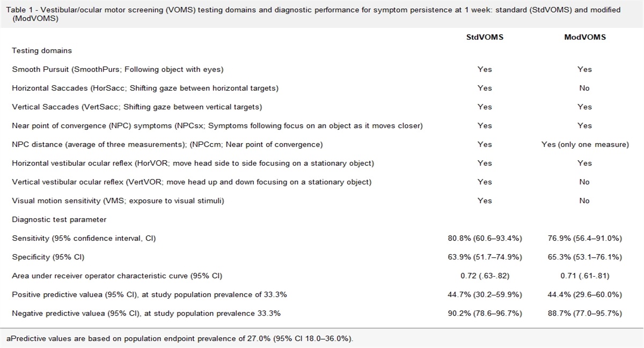Viewport: 644px width, 348px height.
Task: Click the NPC symptoms row label
Action: (217, 125)
